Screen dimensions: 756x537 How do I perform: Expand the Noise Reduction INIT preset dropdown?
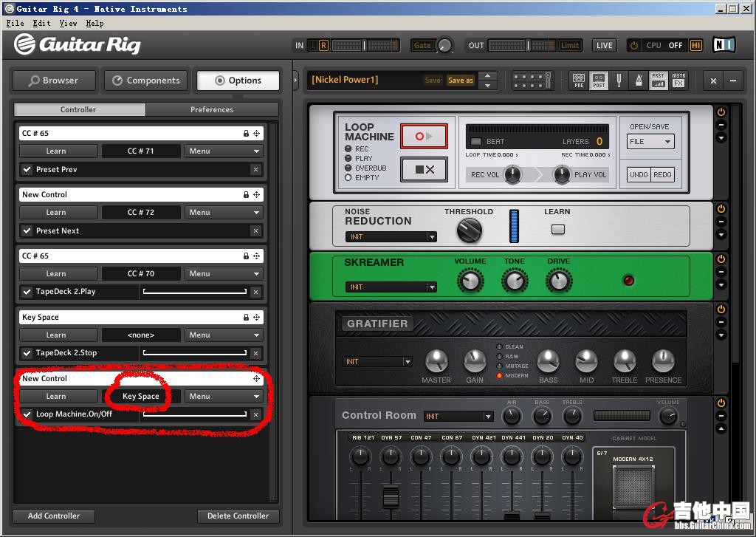click(x=391, y=237)
